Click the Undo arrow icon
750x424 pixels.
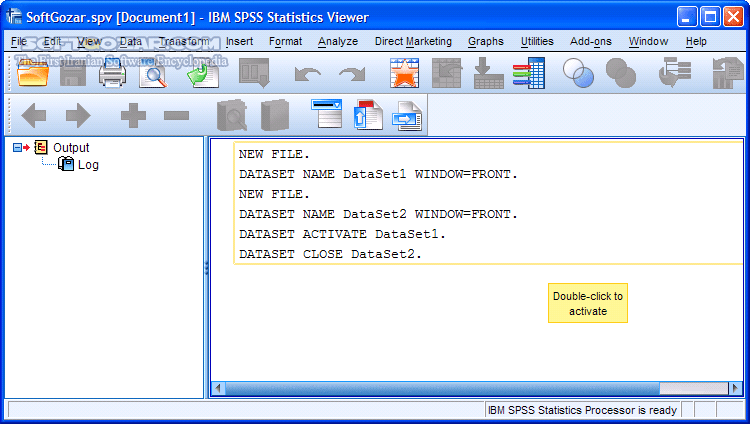(308, 74)
